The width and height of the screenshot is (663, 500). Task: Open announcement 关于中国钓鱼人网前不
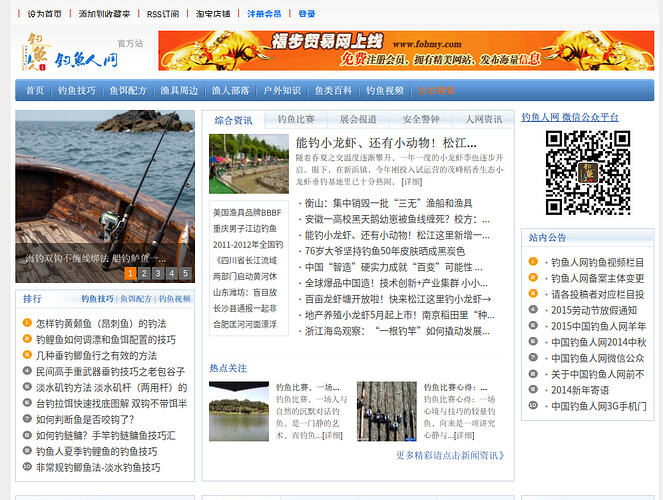(597, 374)
